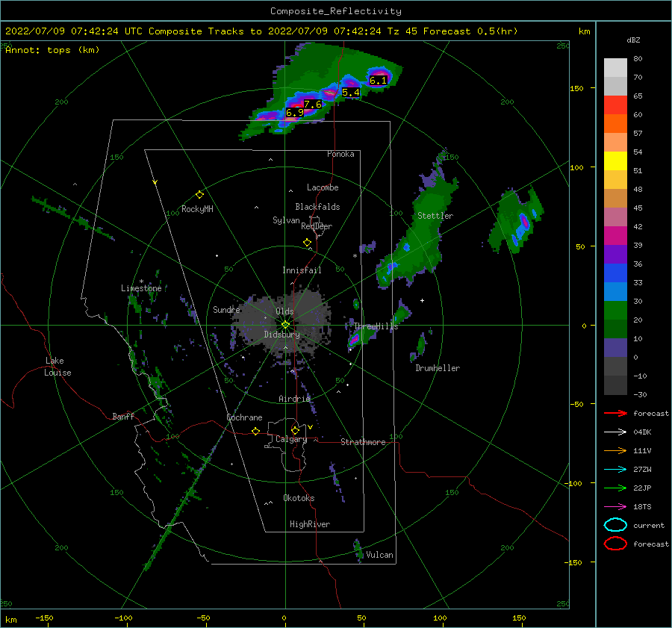Image resolution: width=672 pixels, height=628 pixels.
Task: Select the bright green swatch in dBZ legend
Action: (x=615, y=310)
